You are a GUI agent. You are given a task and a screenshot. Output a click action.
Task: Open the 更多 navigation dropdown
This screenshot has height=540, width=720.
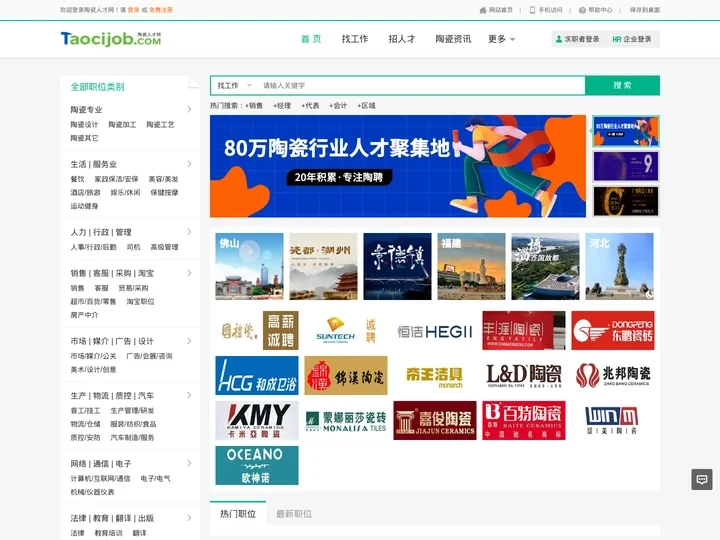point(501,39)
